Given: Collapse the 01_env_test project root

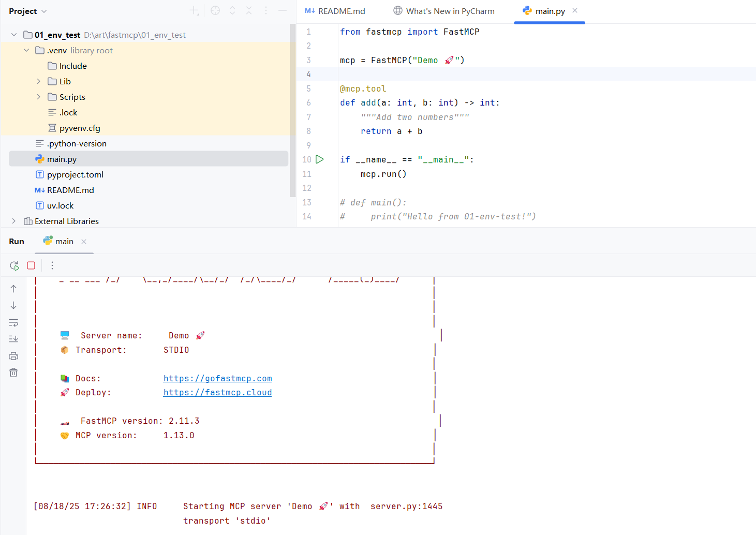Looking at the screenshot, I should tap(13, 35).
